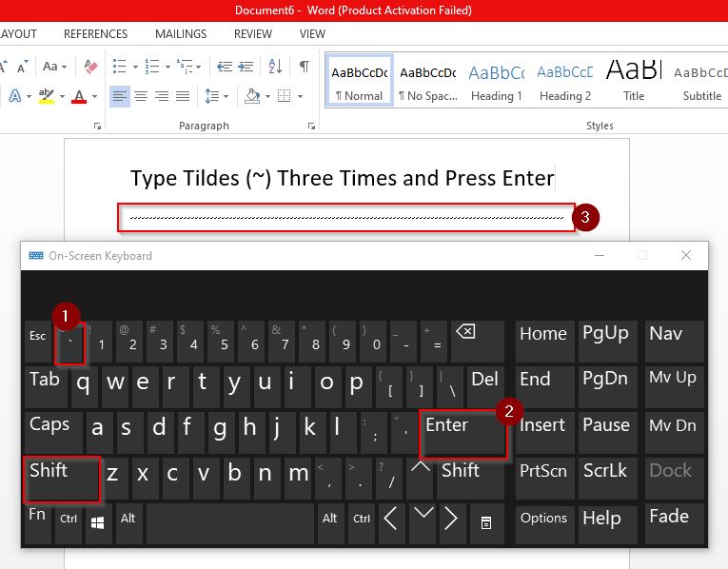Image resolution: width=728 pixels, height=569 pixels.
Task: Apply the red Font Color
Action: click(x=79, y=96)
